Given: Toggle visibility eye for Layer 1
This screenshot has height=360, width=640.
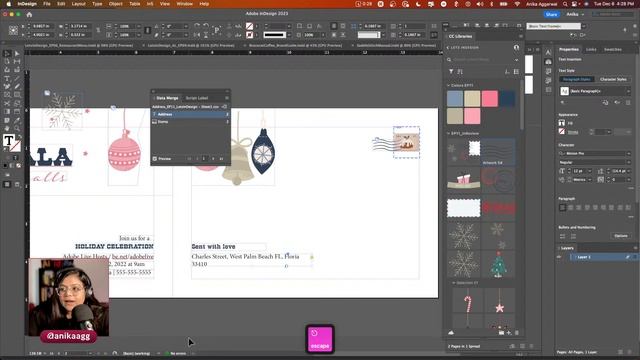Looking at the screenshot, I should pos(559,257).
